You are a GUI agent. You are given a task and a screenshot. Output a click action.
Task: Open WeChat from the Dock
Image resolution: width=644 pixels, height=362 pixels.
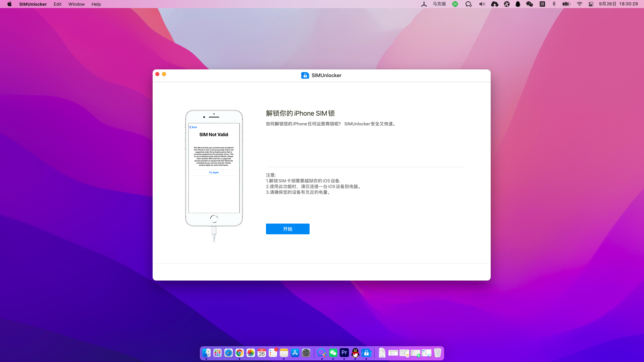pyautogui.click(x=333, y=353)
